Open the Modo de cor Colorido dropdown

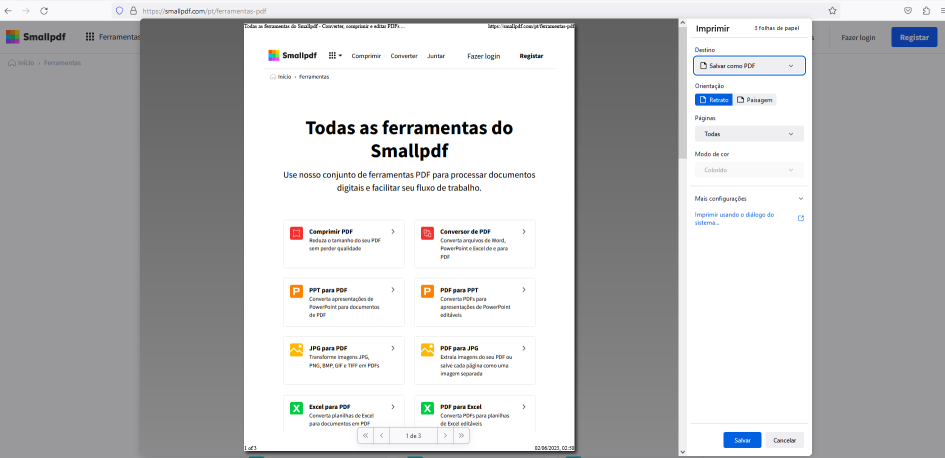[749, 170]
